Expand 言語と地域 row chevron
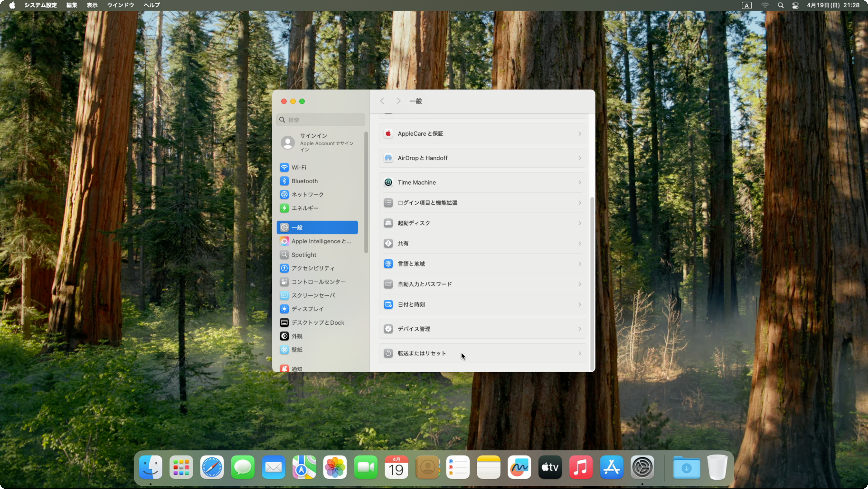The width and height of the screenshot is (868, 489). pos(580,263)
